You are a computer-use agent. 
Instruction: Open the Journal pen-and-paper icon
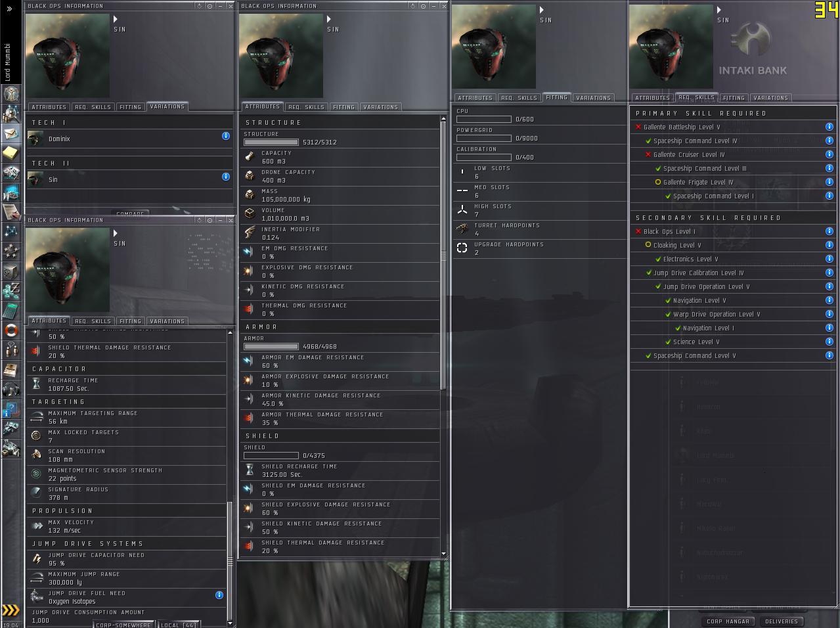(x=11, y=212)
